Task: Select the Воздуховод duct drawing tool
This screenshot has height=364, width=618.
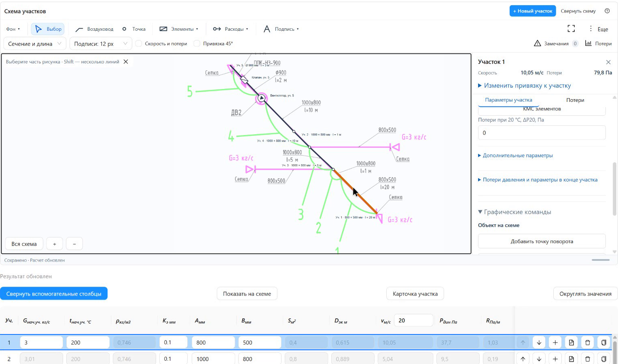Action: [94, 29]
